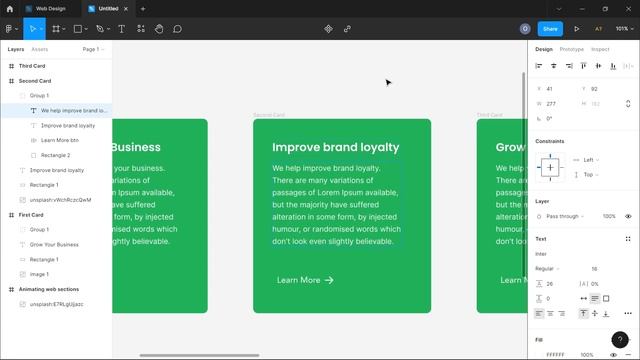
Task: Switch to the Design tab
Action: 544,49
